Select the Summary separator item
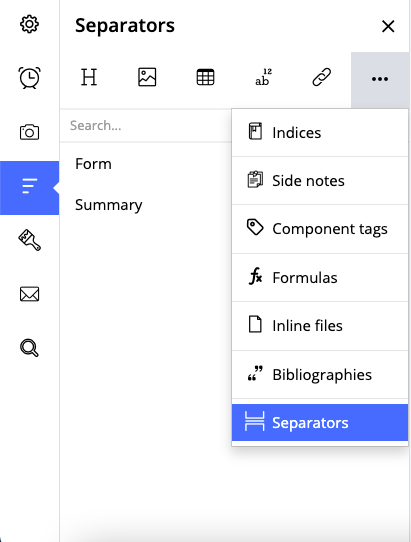Viewport: 411px width, 542px height. [x=109, y=205]
